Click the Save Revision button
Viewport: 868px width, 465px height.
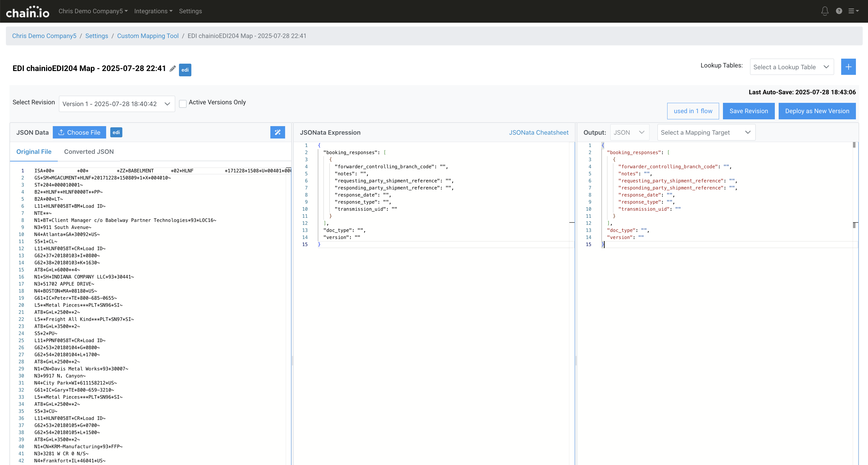tap(748, 111)
